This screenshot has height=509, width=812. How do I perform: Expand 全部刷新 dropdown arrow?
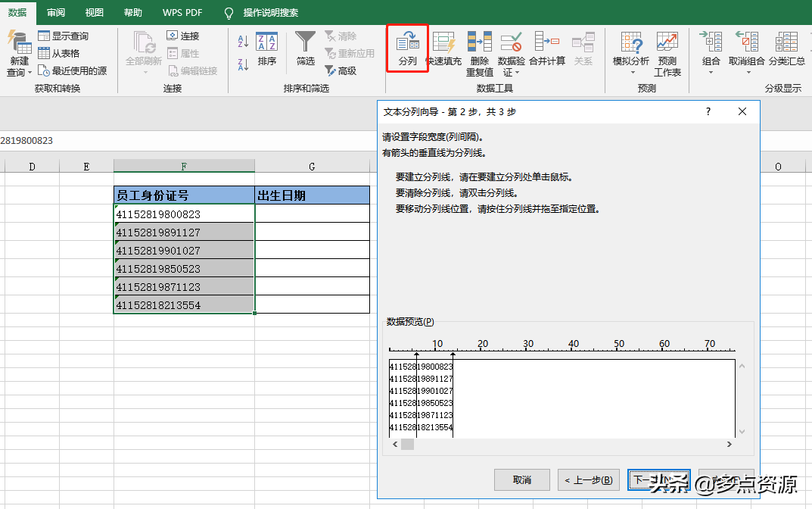[x=145, y=72]
